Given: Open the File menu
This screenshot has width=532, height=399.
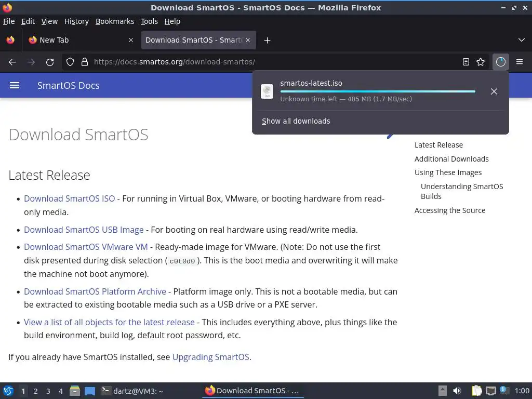Looking at the screenshot, I should pos(9,21).
